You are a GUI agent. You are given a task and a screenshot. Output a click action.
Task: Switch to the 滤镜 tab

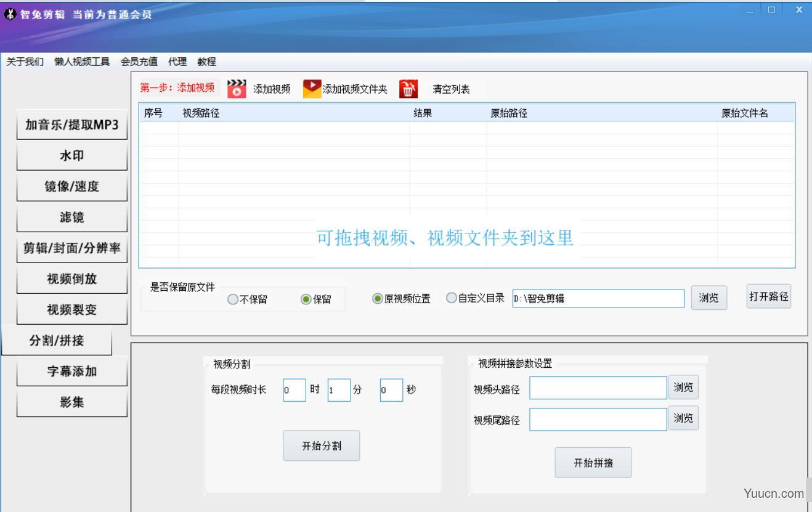71,217
